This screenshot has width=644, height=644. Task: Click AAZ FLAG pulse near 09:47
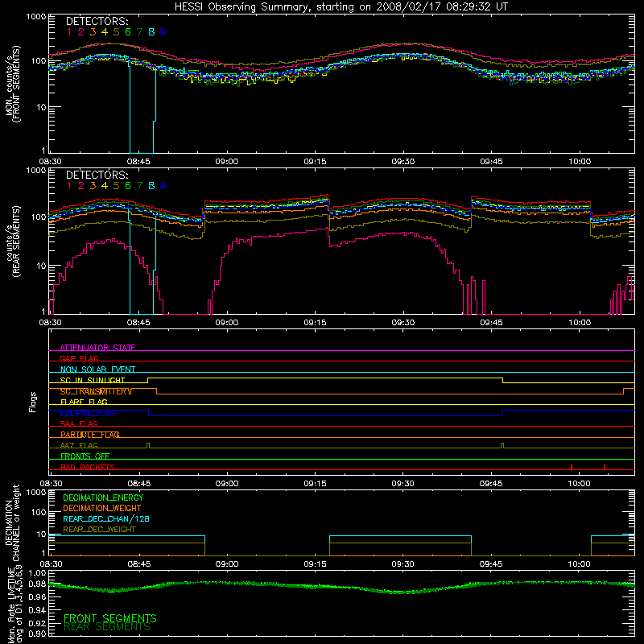[x=502, y=446]
